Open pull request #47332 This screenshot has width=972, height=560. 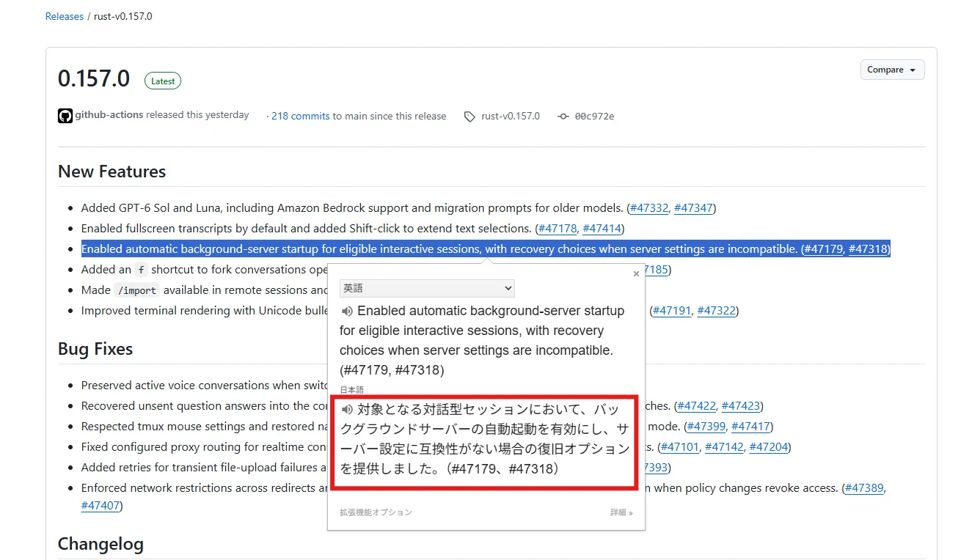point(649,208)
